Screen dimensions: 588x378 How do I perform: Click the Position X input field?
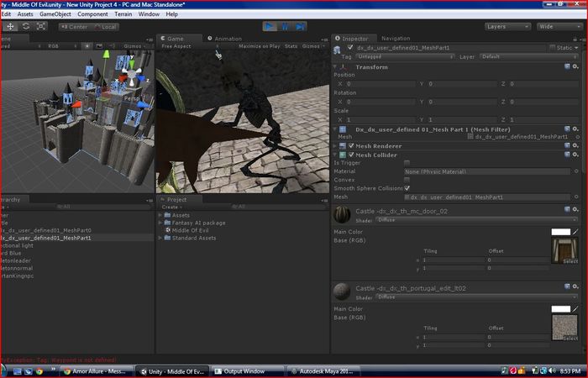click(380, 84)
